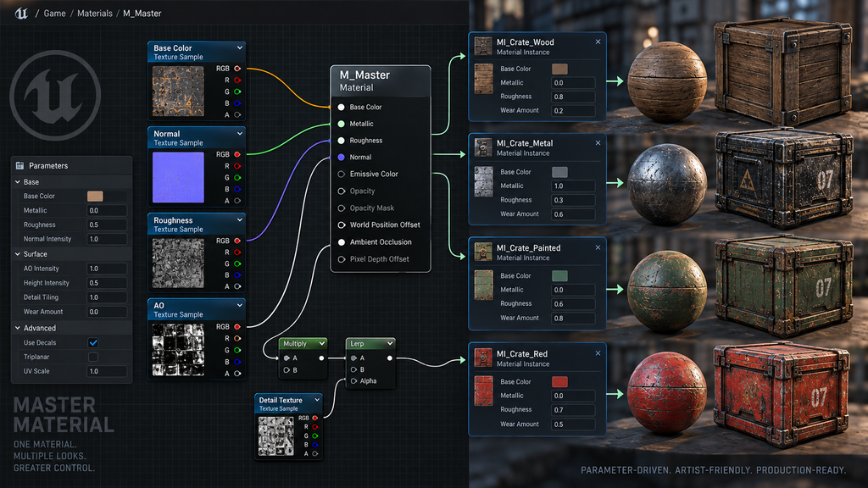The height and width of the screenshot is (488, 868).
Task: Click the B output pin on Normal node
Action: [x=237, y=189]
